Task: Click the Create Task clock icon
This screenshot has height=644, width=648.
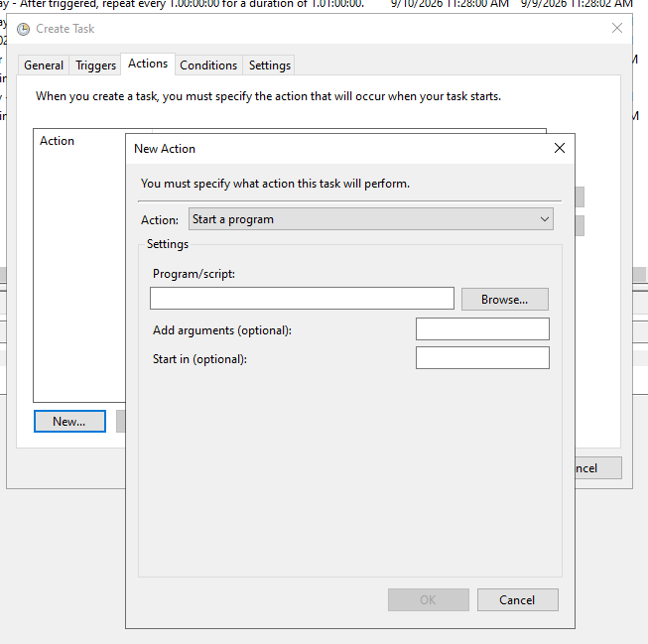Action: [23, 29]
